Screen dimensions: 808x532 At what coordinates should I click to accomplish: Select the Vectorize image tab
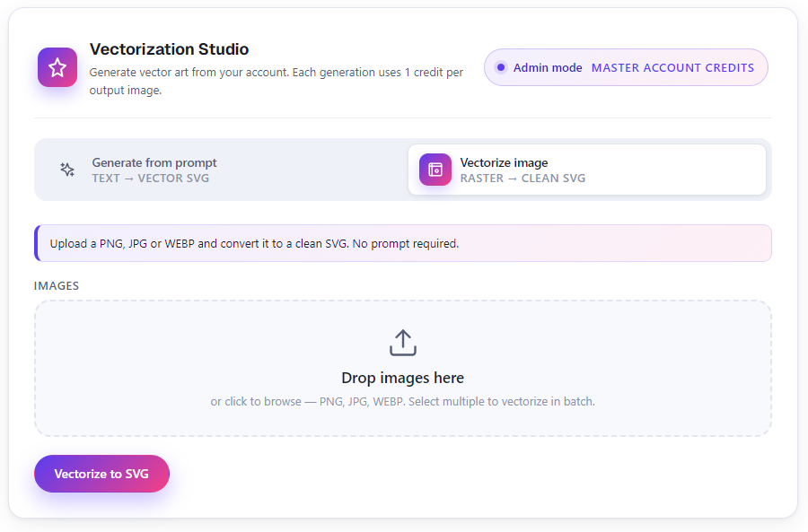pos(587,170)
